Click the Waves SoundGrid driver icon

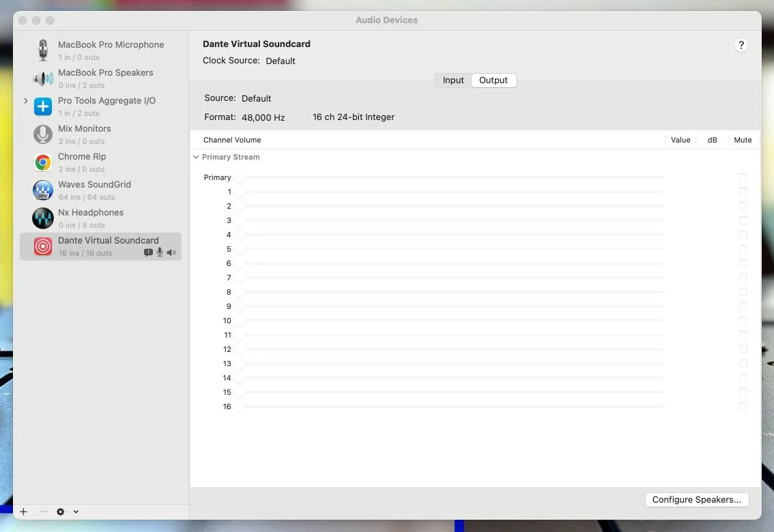(x=43, y=190)
